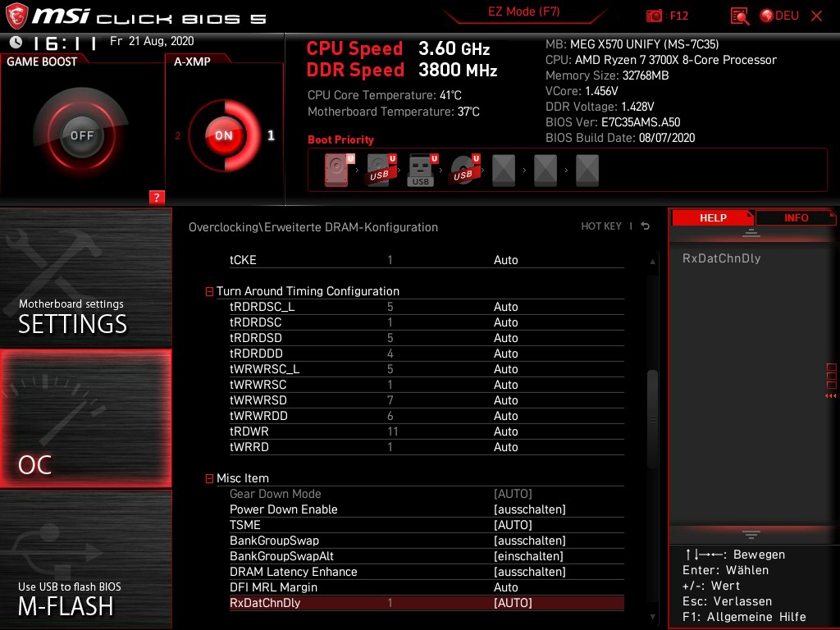Exit the BIOS with the red X

click(816, 16)
